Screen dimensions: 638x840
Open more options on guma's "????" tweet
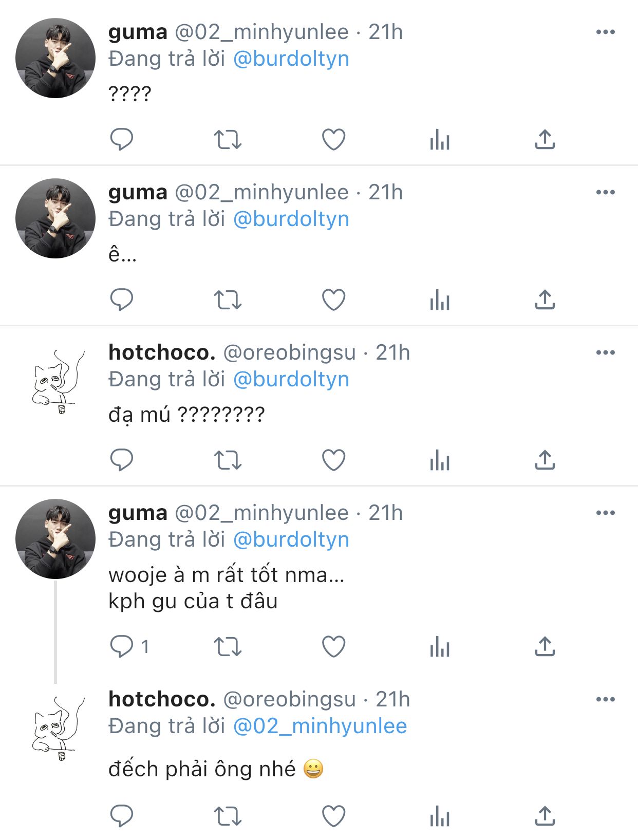click(606, 32)
